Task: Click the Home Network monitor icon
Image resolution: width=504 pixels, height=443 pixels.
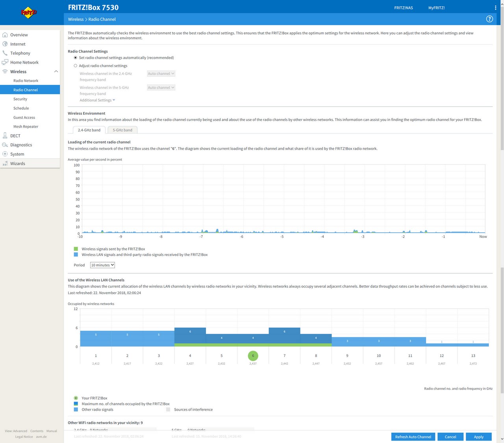Action: coord(5,62)
